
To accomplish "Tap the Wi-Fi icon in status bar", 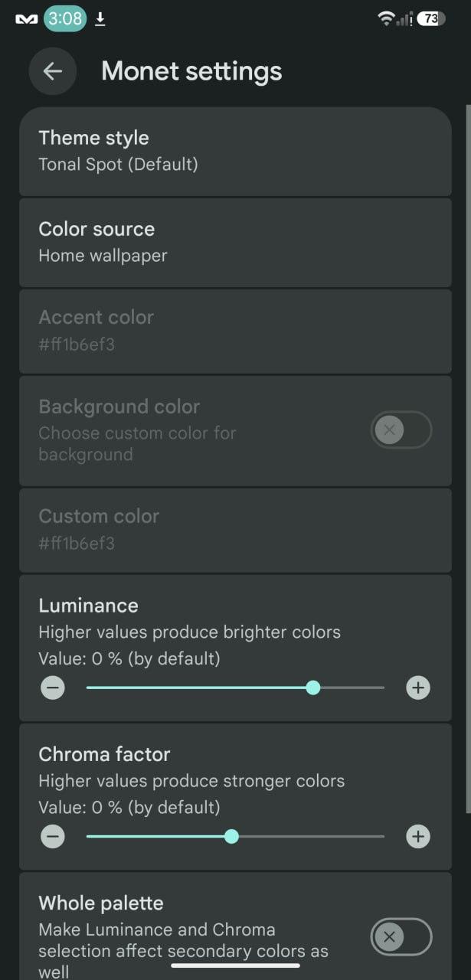I will [386, 19].
